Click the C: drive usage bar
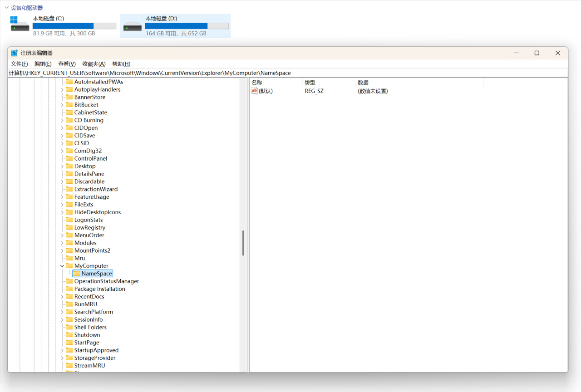Image resolution: width=581 pixels, height=392 pixels. 74,26
